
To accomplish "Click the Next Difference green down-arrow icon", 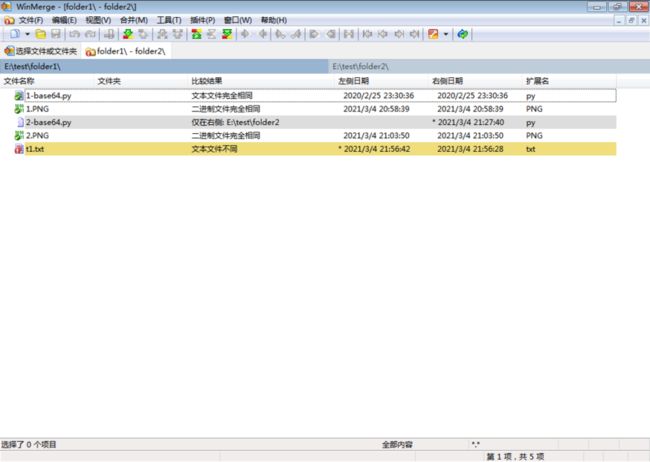I will click(x=128, y=34).
